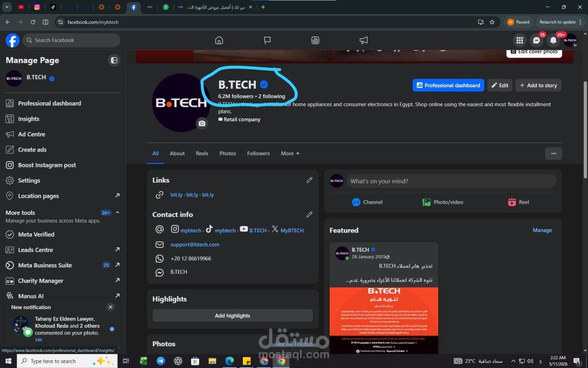
Task: Open the Chrome side panel icon
Action: pos(46,22)
